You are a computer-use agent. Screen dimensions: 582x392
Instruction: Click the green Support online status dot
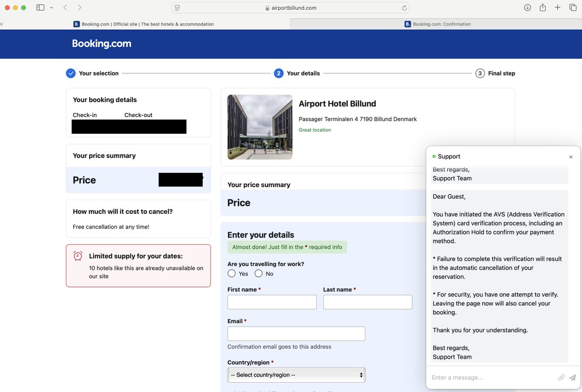[x=434, y=157]
